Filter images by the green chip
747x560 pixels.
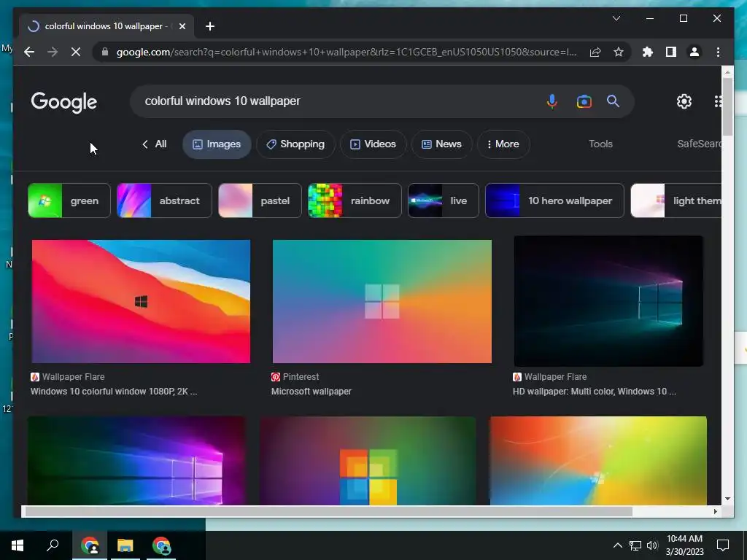coord(69,201)
